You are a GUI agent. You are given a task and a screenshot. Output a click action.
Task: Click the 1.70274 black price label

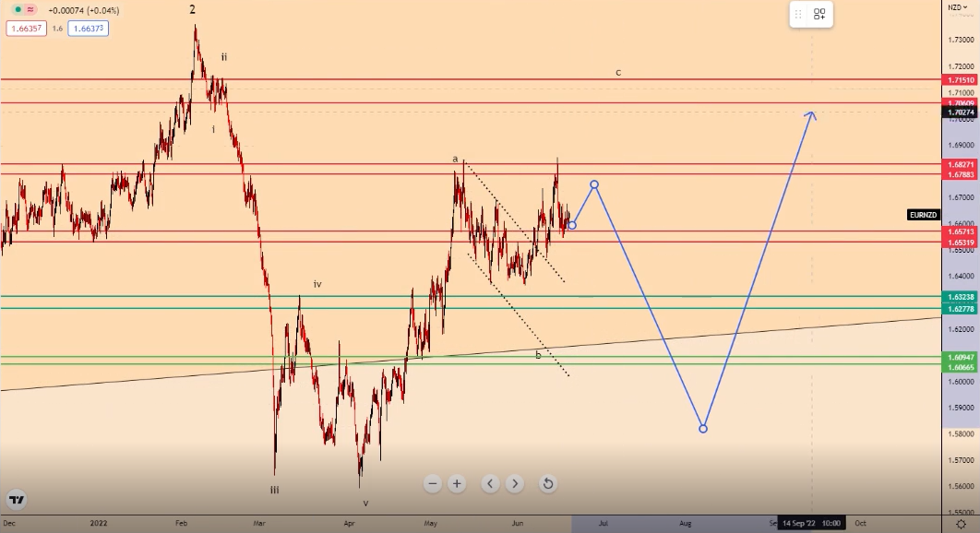961,113
